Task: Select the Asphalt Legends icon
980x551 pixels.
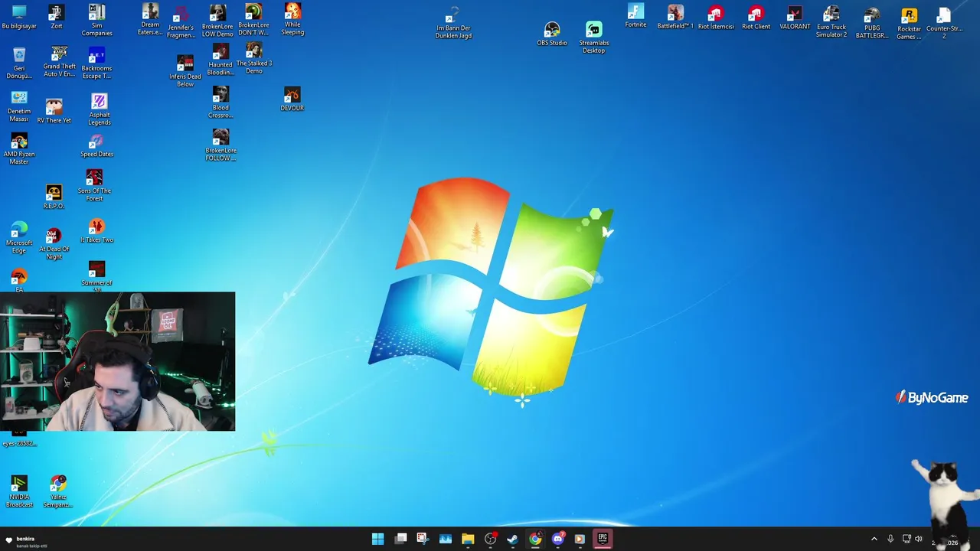Action: tap(99, 109)
